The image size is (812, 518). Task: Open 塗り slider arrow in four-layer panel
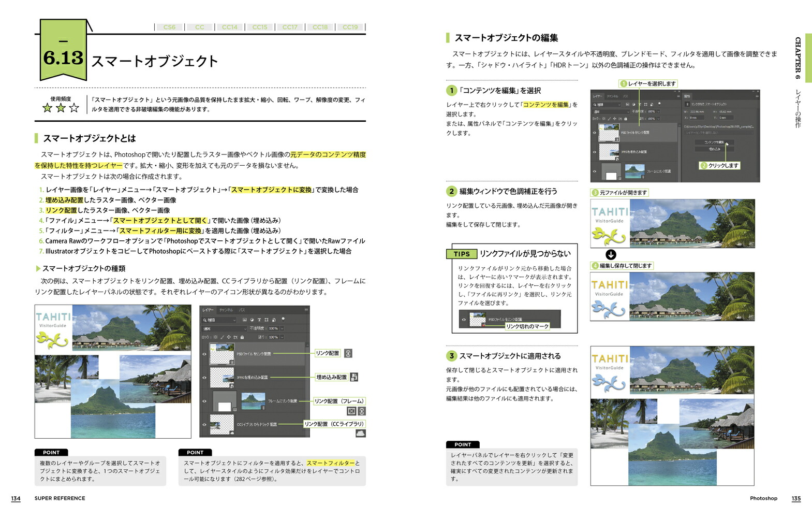pyautogui.click(x=282, y=337)
